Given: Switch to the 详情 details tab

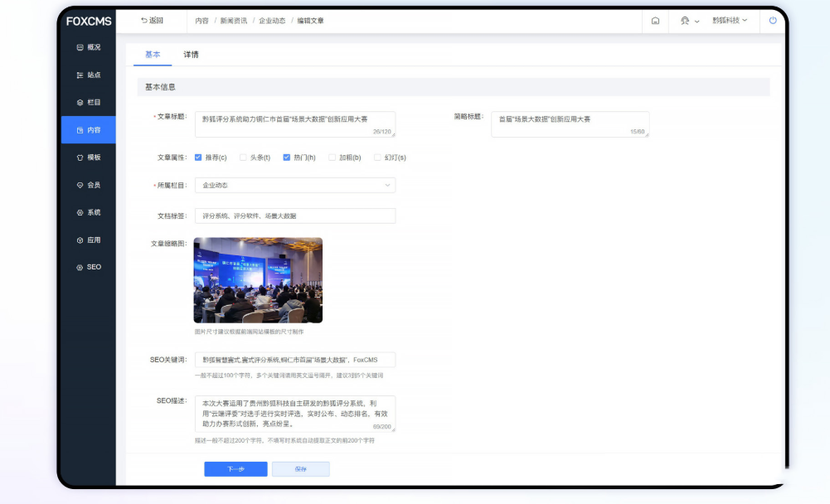Looking at the screenshot, I should [x=191, y=55].
